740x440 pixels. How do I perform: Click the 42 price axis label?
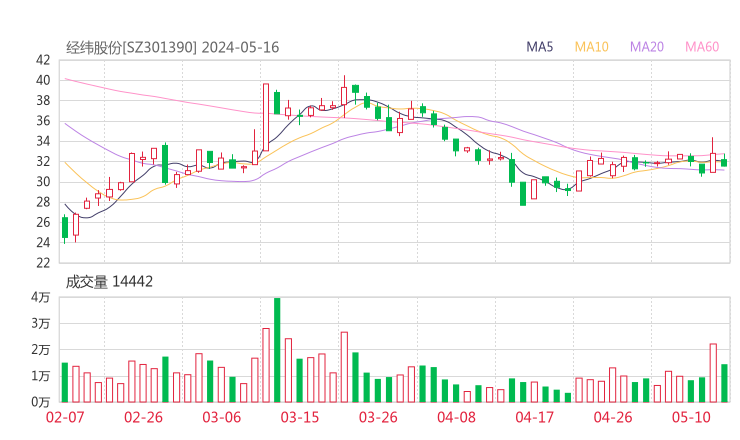[x=43, y=60]
